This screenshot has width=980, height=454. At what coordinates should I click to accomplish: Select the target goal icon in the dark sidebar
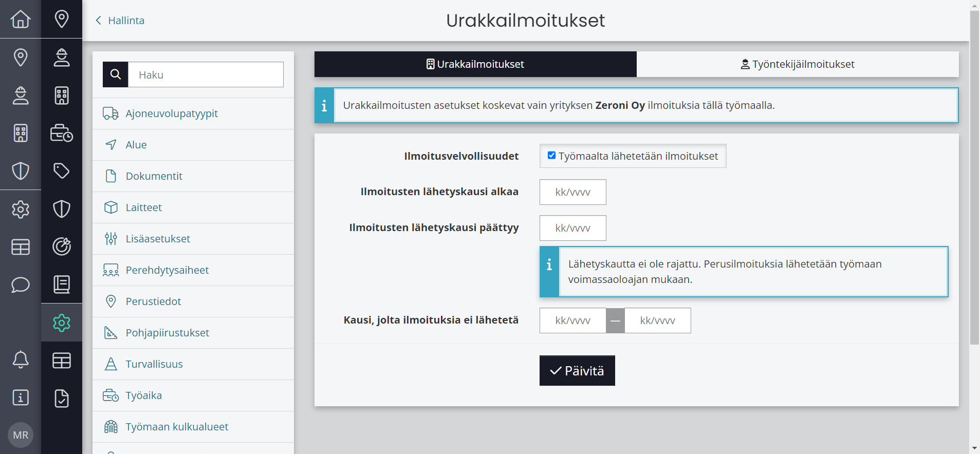[62, 247]
